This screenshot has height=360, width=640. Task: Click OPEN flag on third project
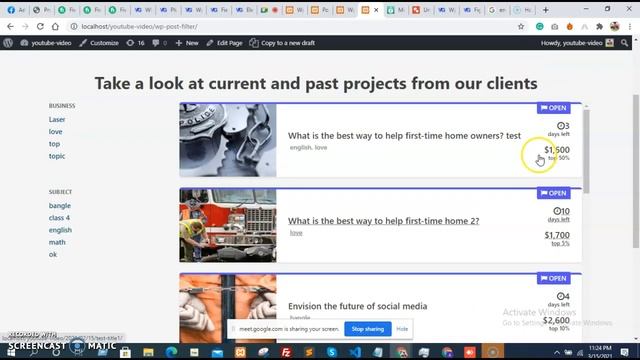tap(553, 279)
